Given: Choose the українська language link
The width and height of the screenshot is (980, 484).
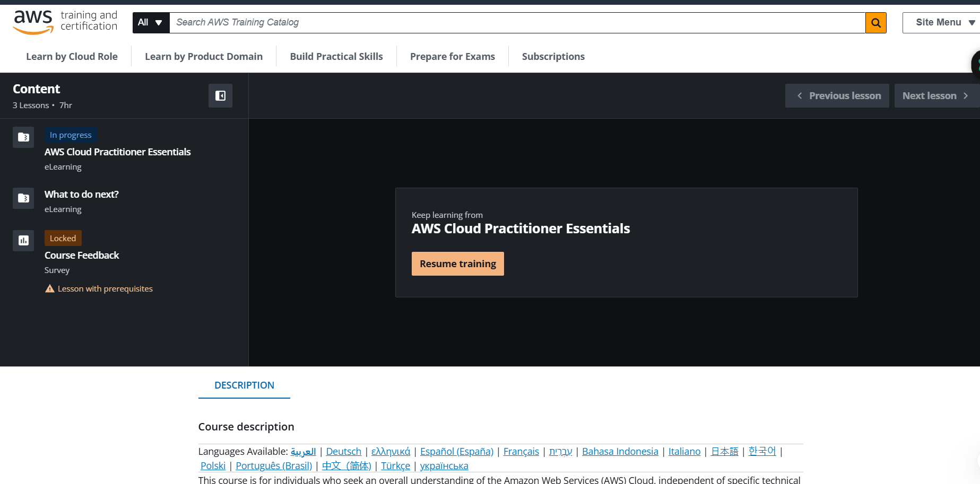Looking at the screenshot, I should pyautogui.click(x=444, y=465).
